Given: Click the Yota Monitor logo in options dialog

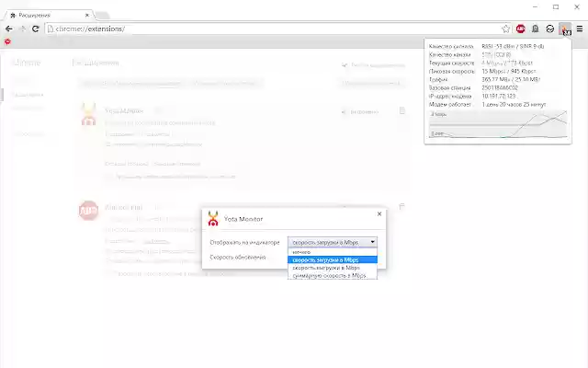Looking at the screenshot, I should (213, 219).
